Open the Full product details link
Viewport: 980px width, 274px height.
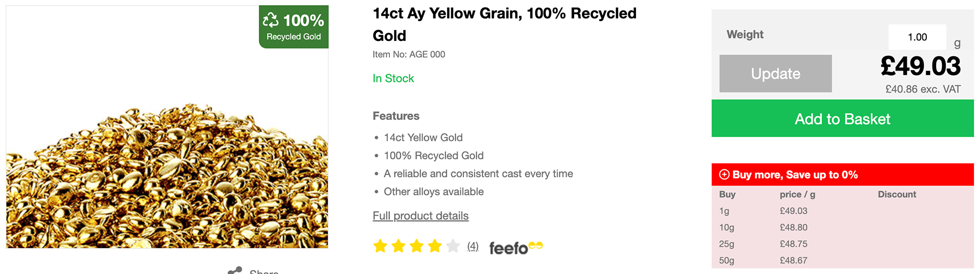click(x=421, y=216)
